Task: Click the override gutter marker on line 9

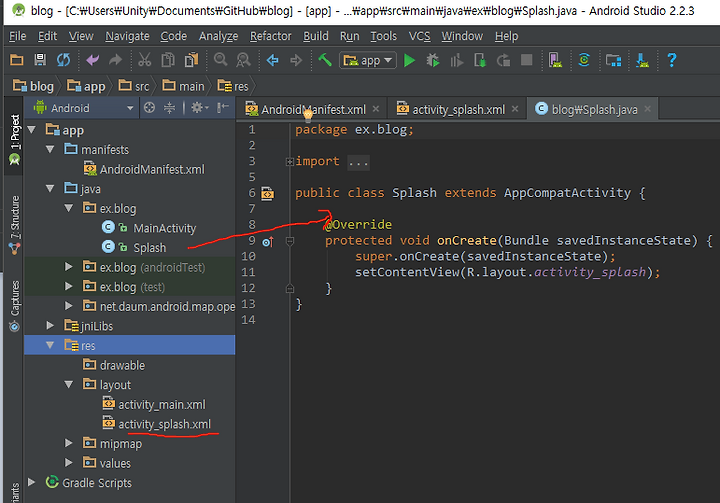Action: (268, 241)
